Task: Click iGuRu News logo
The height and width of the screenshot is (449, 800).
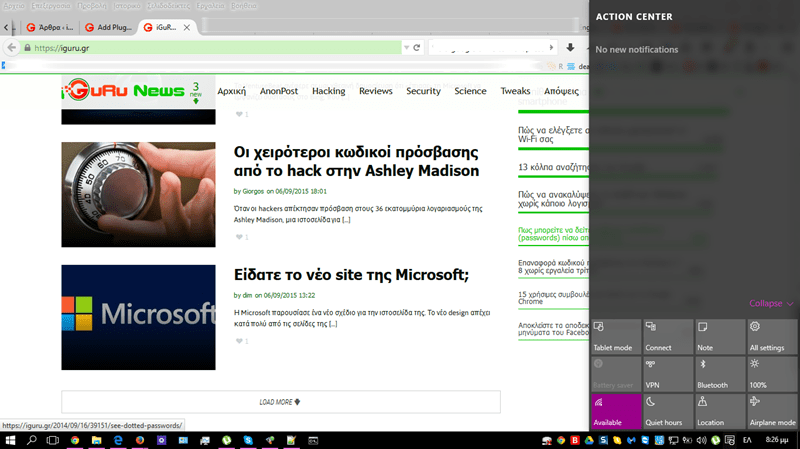Action: pos(123,90)
